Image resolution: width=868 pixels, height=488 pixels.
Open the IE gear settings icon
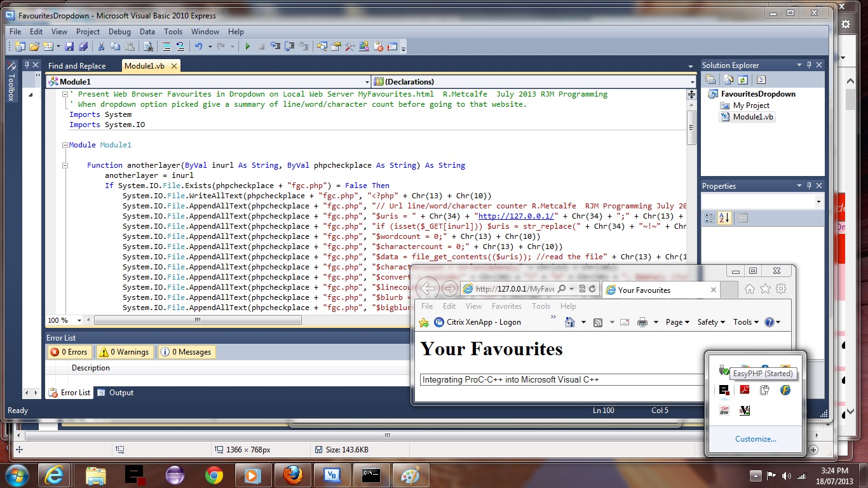coord(781,289)
